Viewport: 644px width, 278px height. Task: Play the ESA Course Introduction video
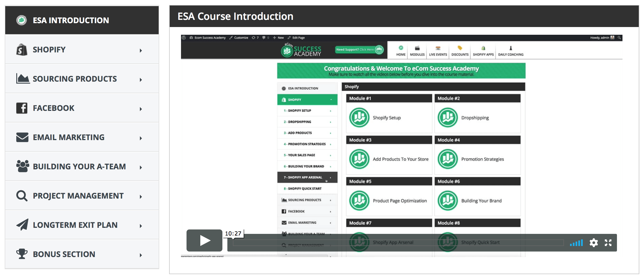tap(204, 240)
